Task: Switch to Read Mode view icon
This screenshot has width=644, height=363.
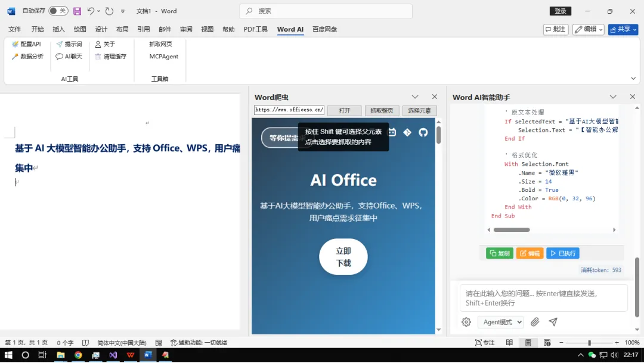Action: pos(509,343)
